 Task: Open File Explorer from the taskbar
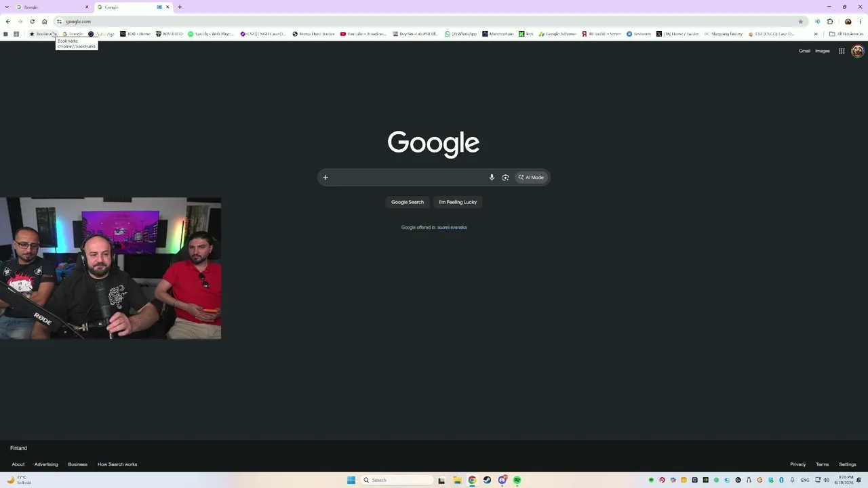tap(458, 480)
